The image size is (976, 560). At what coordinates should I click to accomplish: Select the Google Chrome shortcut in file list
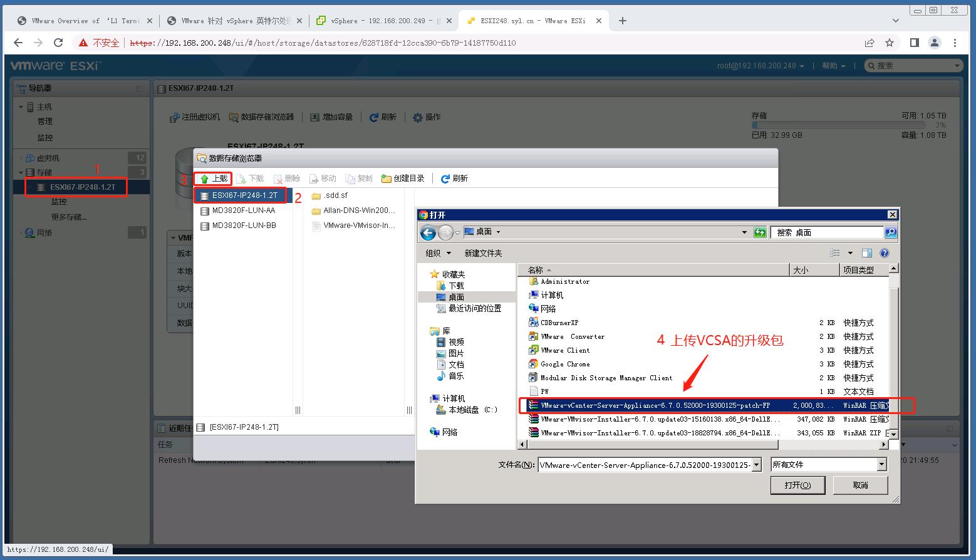point(559,364)
